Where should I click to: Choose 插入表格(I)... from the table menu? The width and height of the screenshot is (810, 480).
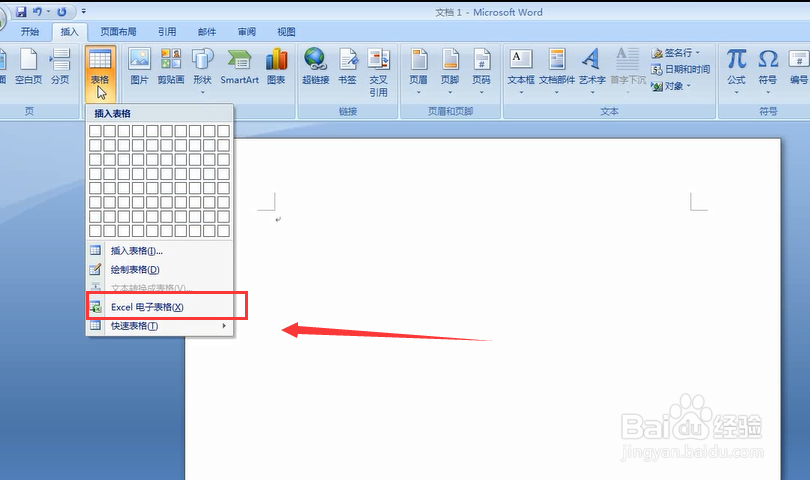[160, 251]
